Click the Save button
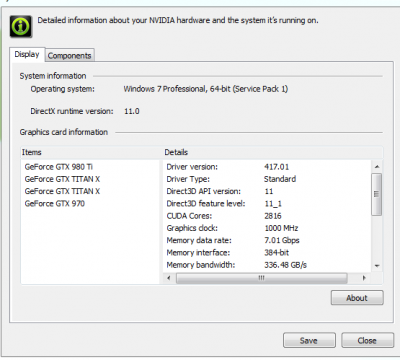Screen dimensions: 400x360 [x=309, y=340]
